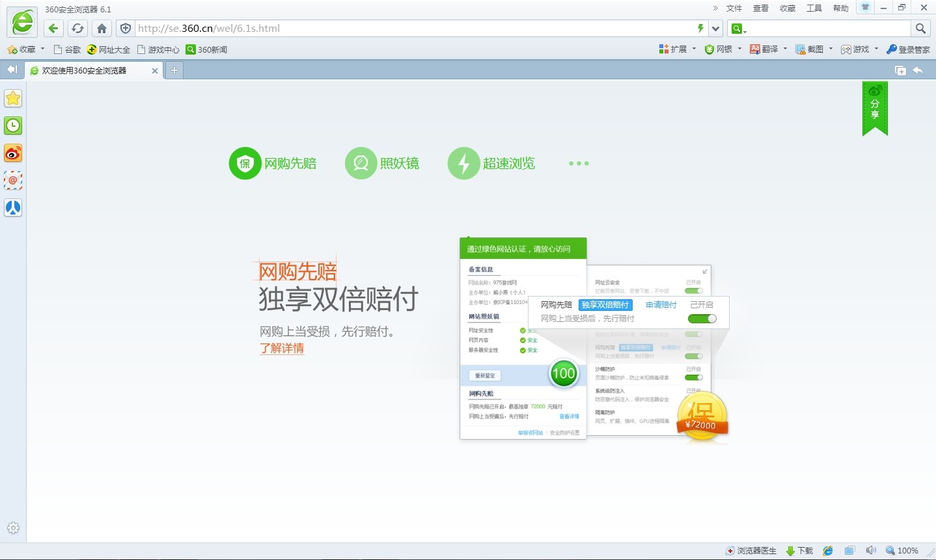
Task: Open the blue Renren icon in sidebar
Action: click(13, 207)
